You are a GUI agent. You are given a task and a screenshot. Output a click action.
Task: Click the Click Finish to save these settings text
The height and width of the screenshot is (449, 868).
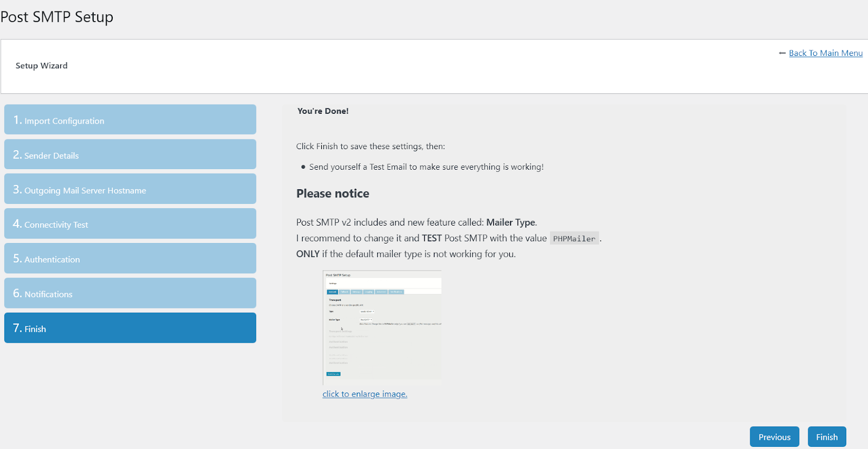pyautogui.click(x=371, y=146)
